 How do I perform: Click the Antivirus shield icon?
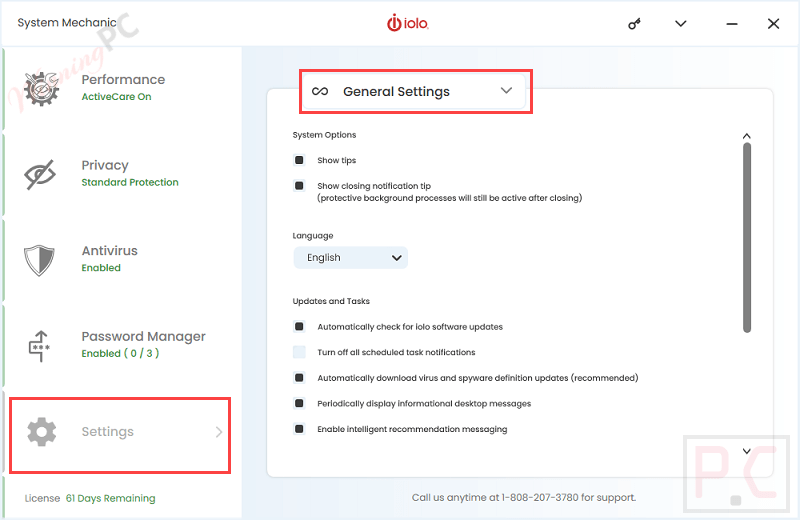point(39,260)
